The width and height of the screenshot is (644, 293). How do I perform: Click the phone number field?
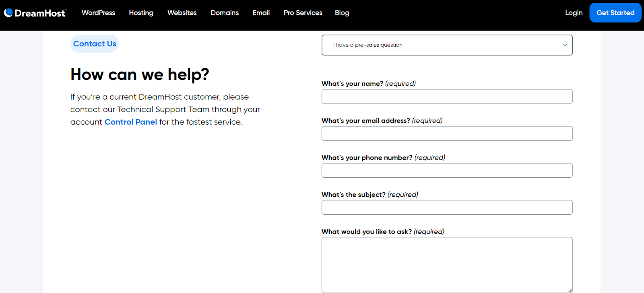pyautogui.click(x=447, y=170)
